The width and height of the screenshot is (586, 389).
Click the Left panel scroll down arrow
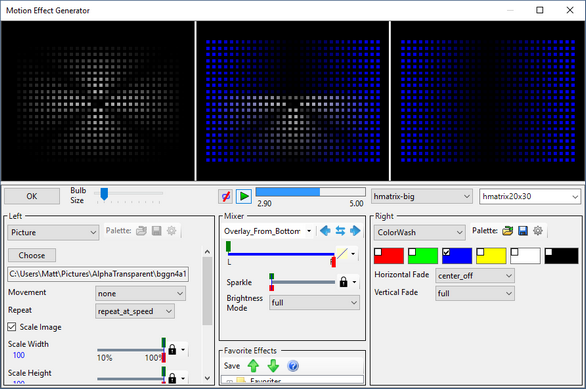tap(207, 378)
